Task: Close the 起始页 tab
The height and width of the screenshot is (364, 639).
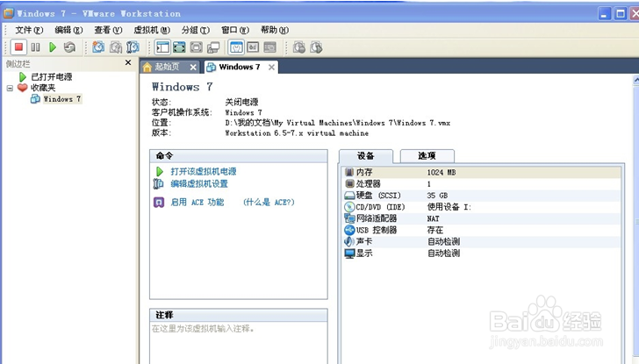Action: (x=193, y=68)
